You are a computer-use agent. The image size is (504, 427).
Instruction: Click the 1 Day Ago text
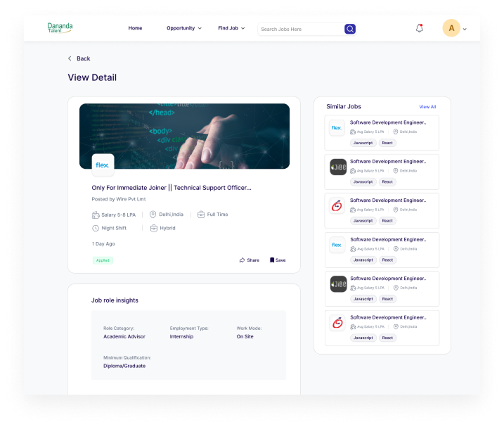[103, 244]
